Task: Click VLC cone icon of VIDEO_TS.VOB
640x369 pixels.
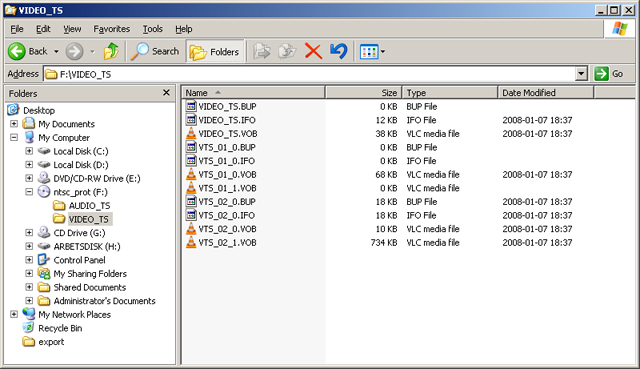Action: click(x=191, y=133)
